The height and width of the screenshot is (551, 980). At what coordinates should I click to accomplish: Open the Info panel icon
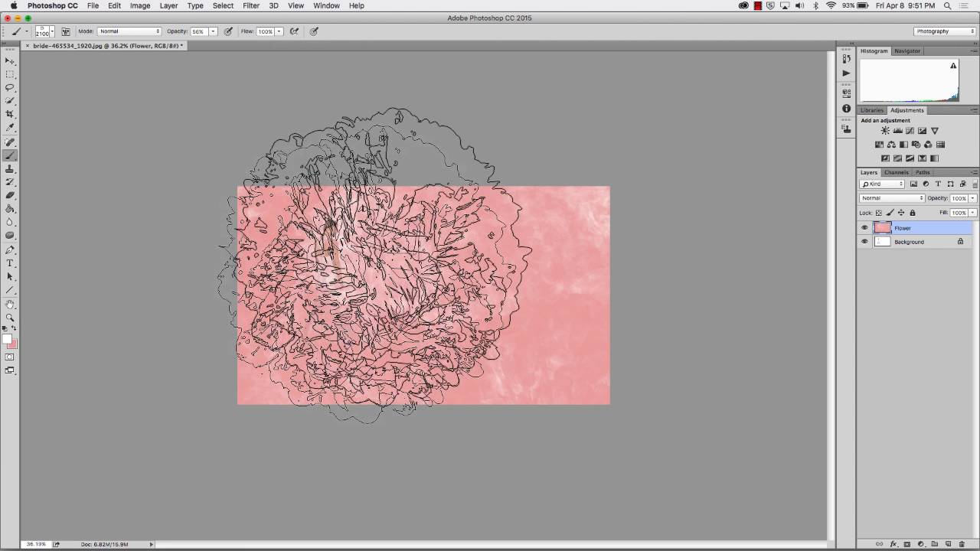[x=846, y=109]
